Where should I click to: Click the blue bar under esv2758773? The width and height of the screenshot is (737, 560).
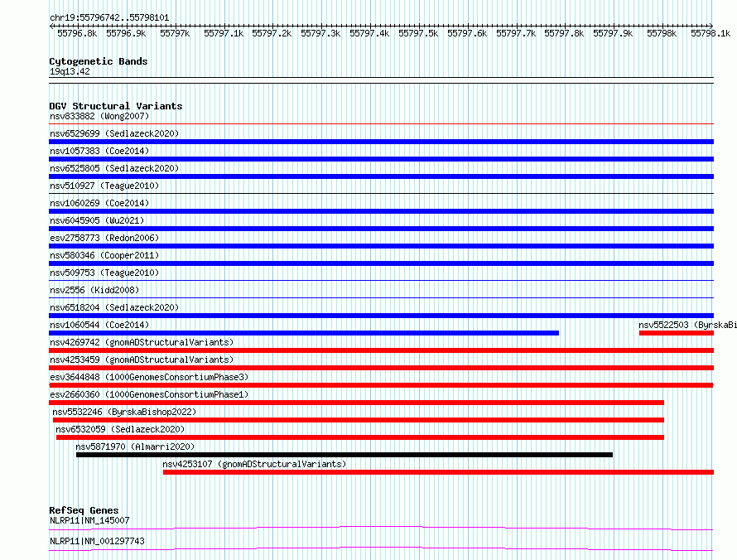pos(381,246)
